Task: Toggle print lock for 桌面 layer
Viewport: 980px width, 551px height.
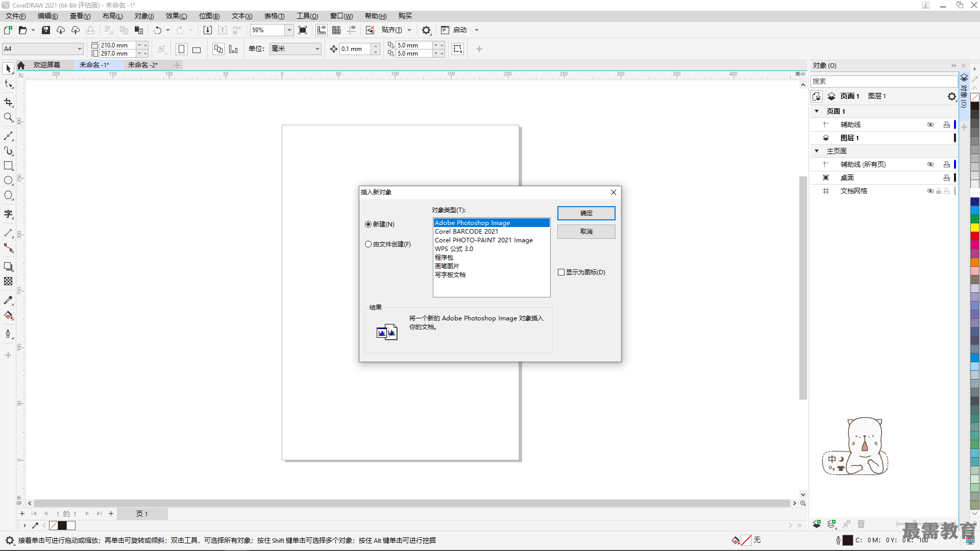Action: pos(947,178)
